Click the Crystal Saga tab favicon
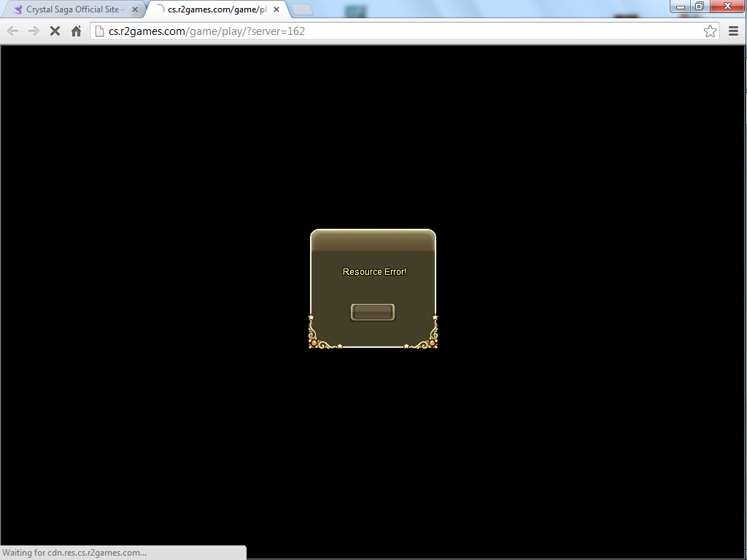Image resolution: width=747 pixels, height=560 pixels. [18, 9]
